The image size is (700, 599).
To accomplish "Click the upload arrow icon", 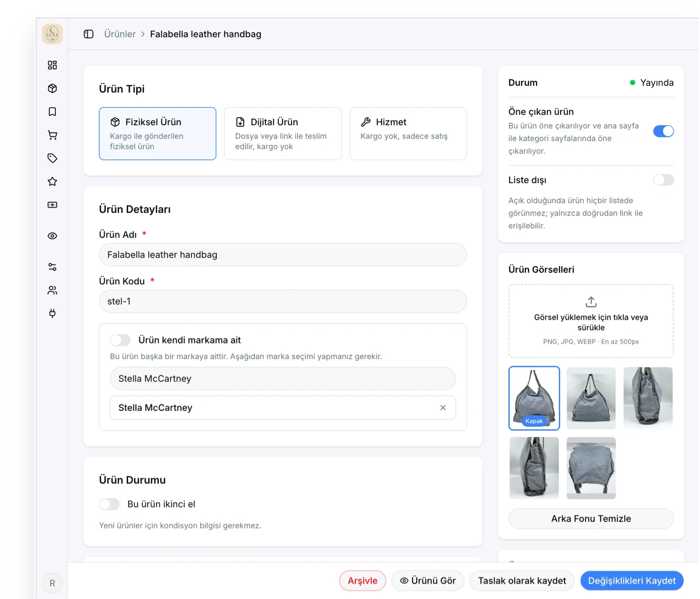I will [x=591, y=302].
